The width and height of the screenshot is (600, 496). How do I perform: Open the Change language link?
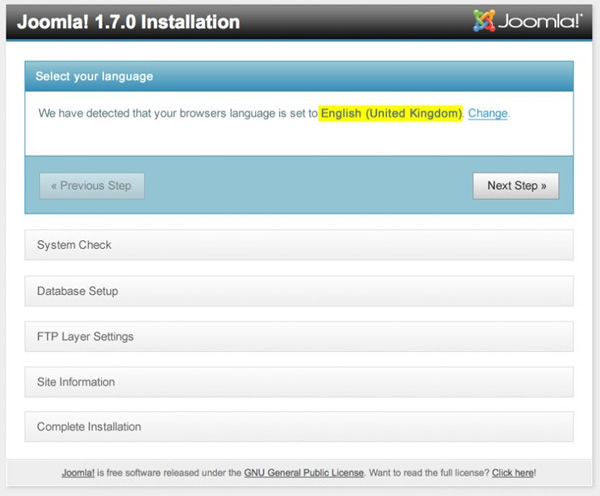pos(487,114)
